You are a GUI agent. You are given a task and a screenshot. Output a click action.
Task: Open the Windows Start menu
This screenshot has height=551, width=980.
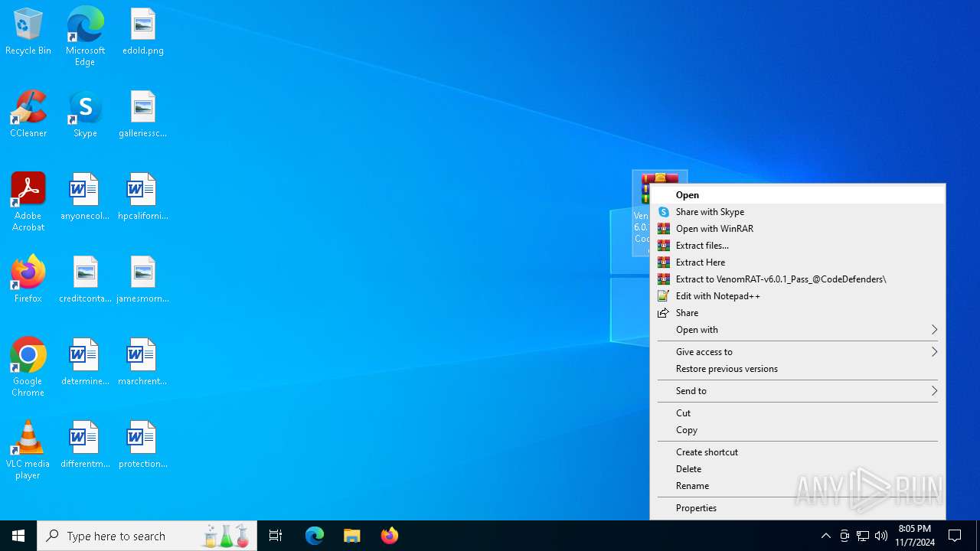coord(18,536)
